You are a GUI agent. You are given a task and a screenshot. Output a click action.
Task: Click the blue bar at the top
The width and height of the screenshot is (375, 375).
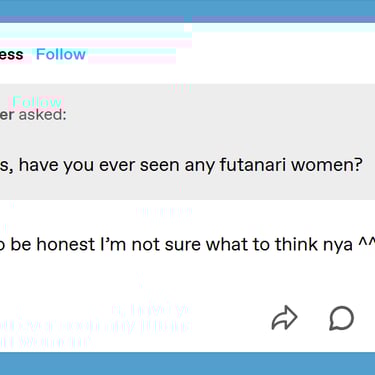coord(187,8)
